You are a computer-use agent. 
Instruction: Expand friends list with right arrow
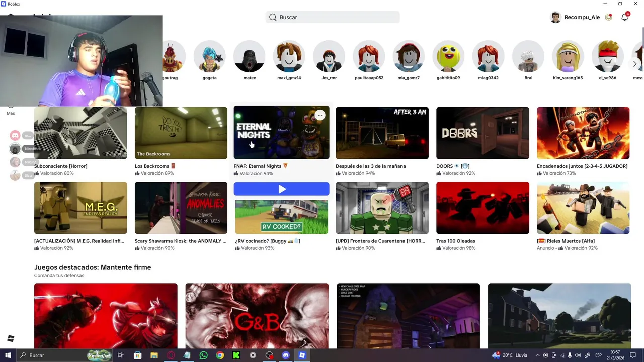click(634, 64)
